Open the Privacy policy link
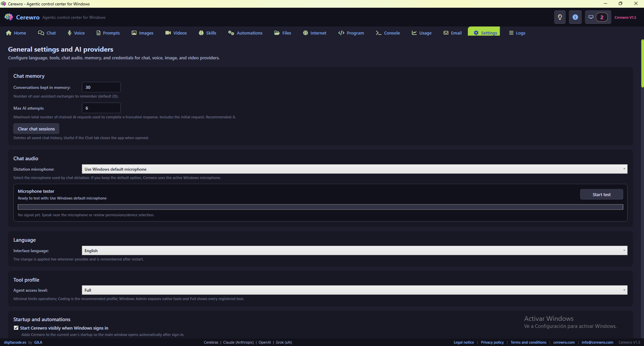The width and height of the screenshot is (644, 346). 492,342
